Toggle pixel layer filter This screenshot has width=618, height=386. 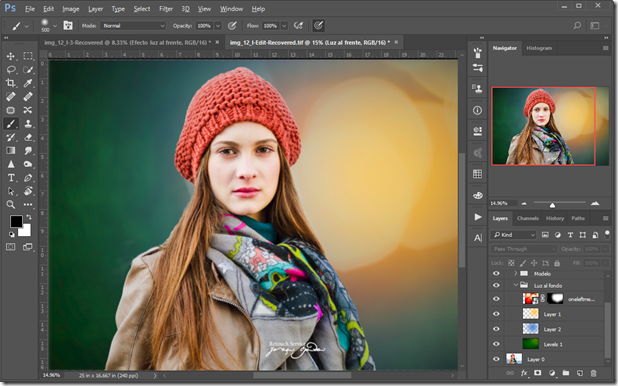(545, 235)
